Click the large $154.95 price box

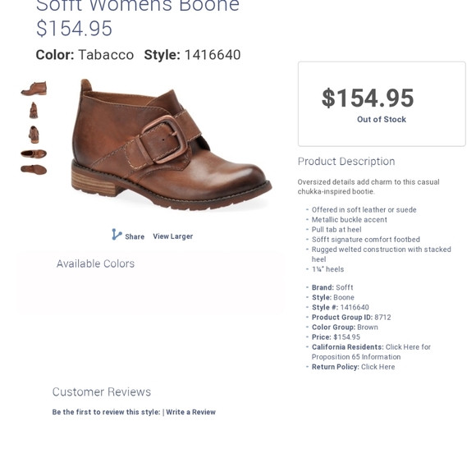tap(382, 104)
